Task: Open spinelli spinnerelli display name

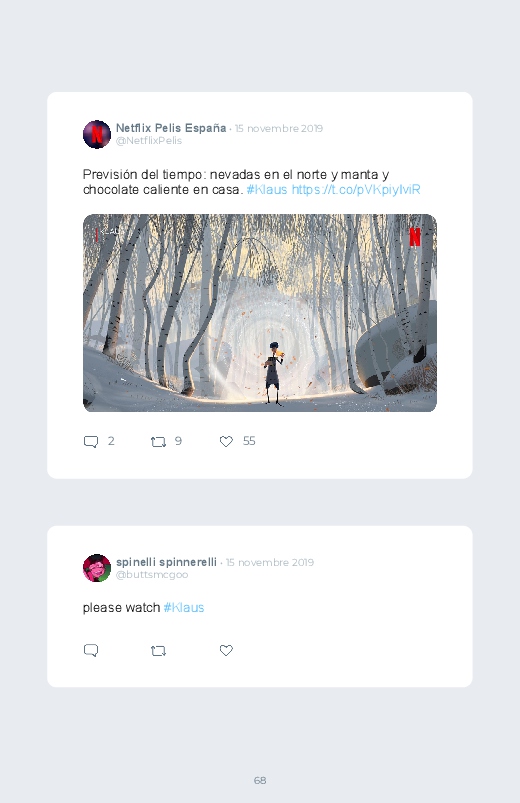Action: coord(167,562)
